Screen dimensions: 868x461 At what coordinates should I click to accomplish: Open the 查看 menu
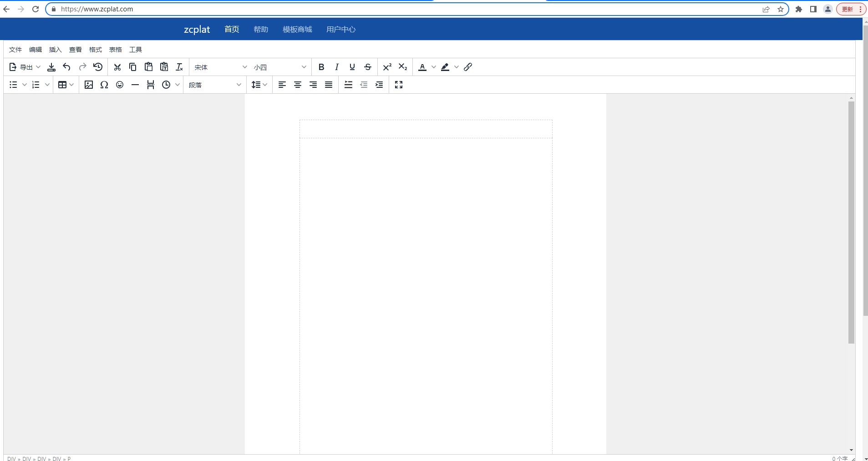click(x=76, y=50)
